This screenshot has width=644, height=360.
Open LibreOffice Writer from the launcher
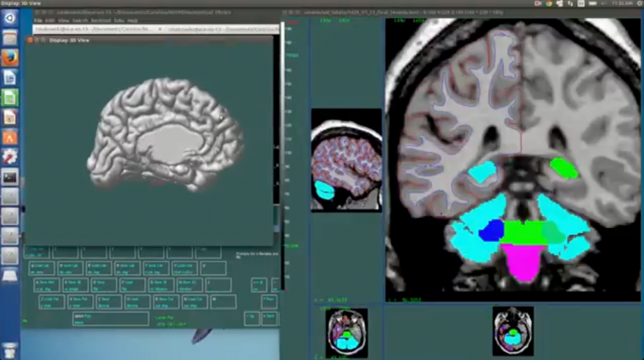(x=10, y=78)
